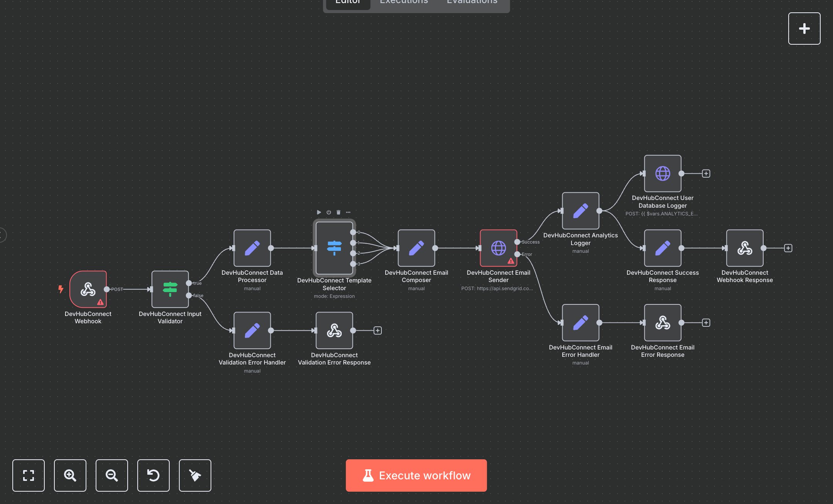
Task: Click the true output of Input Validator
Action: coord(189,283)
